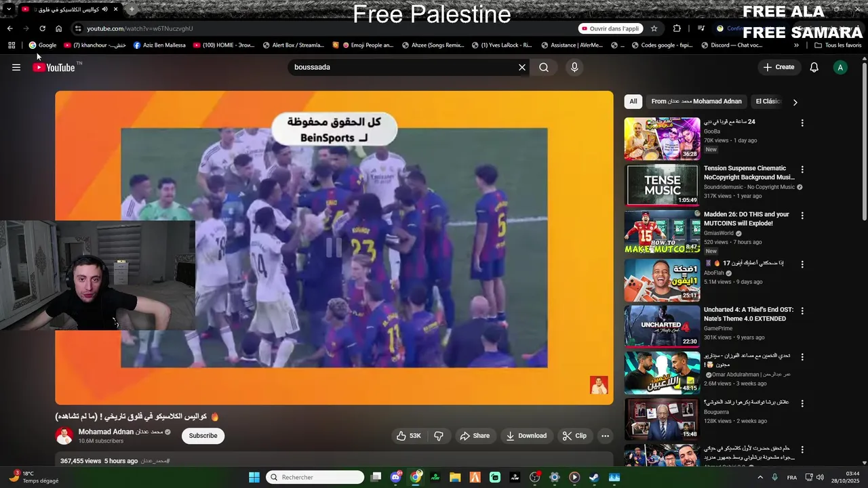Open a new browser tab

132,9
